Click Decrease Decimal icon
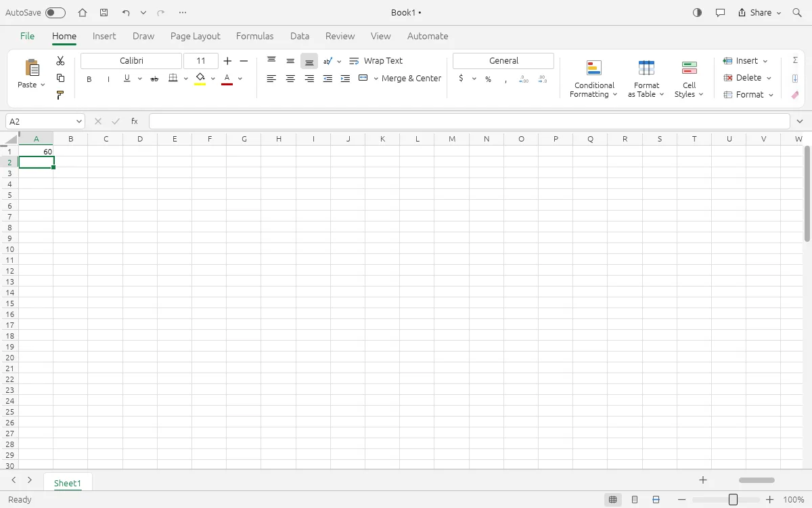This screenshot has height=508, width=812. [543, 79]
